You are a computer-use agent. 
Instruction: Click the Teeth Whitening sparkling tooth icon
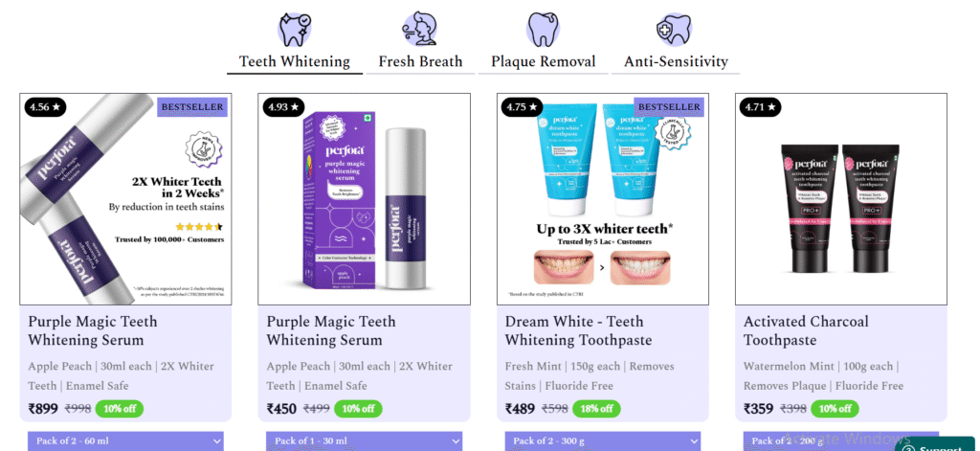click(x=295, y=30)
